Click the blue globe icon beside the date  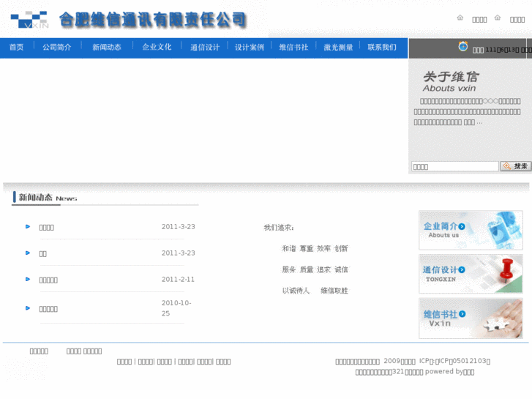(x=463, y=47)
